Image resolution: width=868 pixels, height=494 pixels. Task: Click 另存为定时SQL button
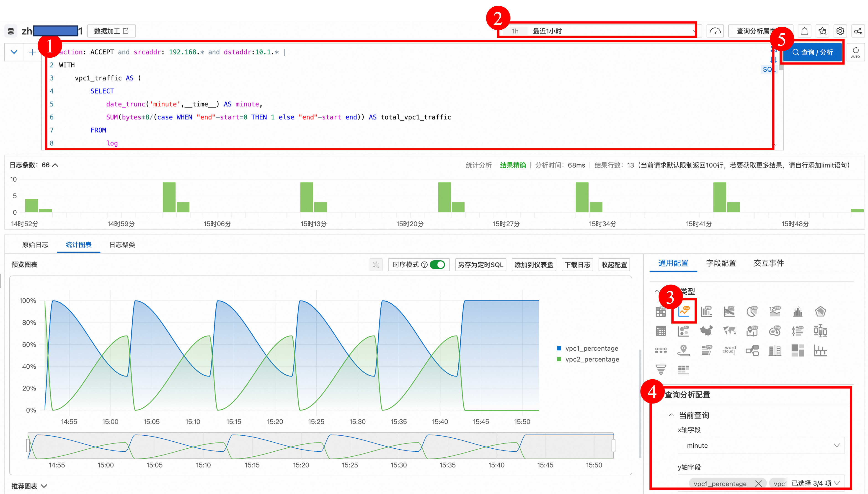(481, 265)
